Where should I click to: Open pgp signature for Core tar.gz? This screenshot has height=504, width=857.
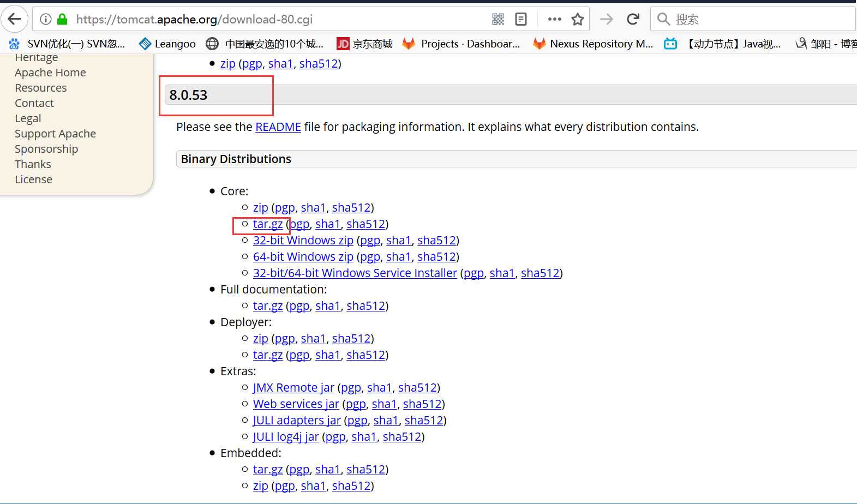pos(299,224)
